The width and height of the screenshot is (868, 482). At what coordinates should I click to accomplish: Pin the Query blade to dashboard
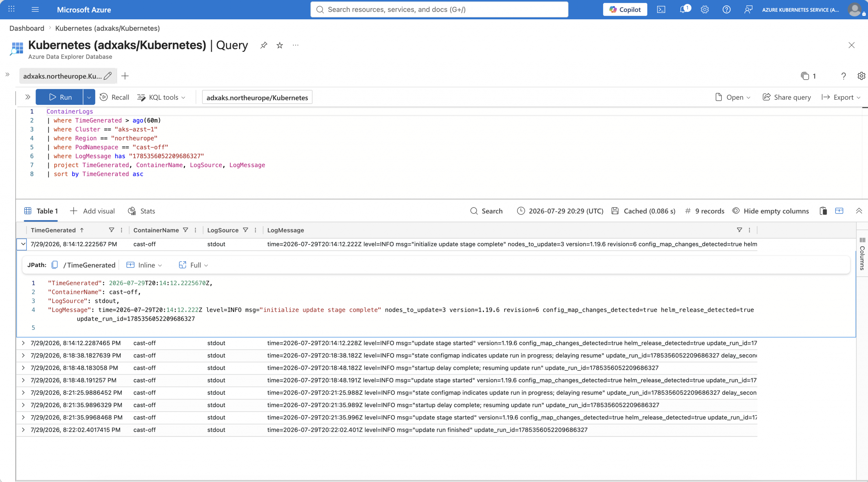[x=263, y=45]
